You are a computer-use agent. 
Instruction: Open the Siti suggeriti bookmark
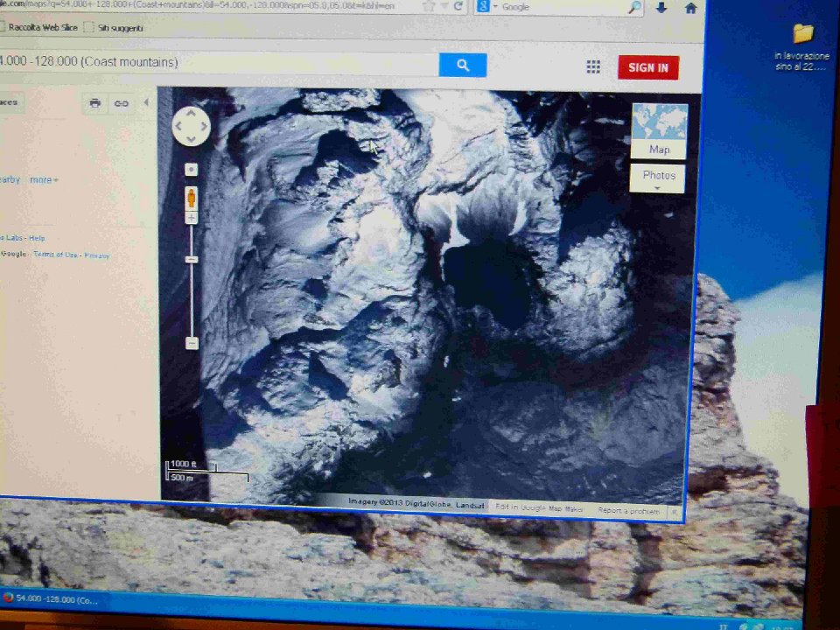(x=114, y=28)
